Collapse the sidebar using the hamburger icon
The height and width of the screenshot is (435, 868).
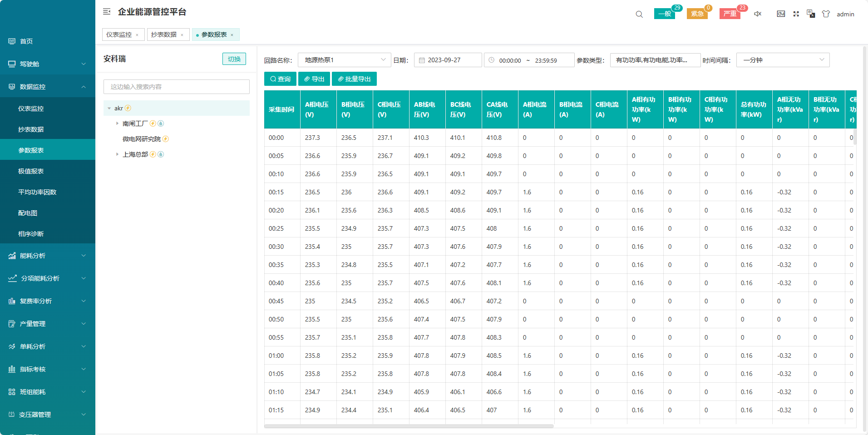coord(107,12)
